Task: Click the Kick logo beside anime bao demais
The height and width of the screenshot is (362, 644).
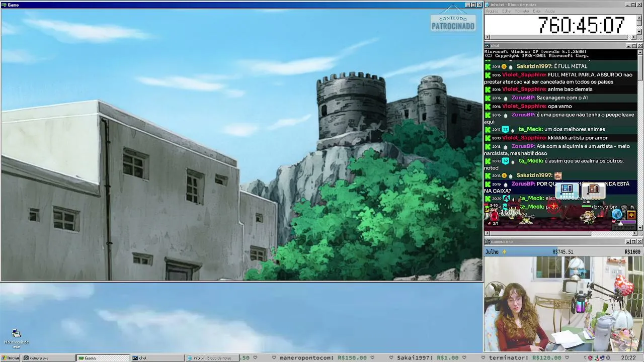Action: tap(488, 89)
